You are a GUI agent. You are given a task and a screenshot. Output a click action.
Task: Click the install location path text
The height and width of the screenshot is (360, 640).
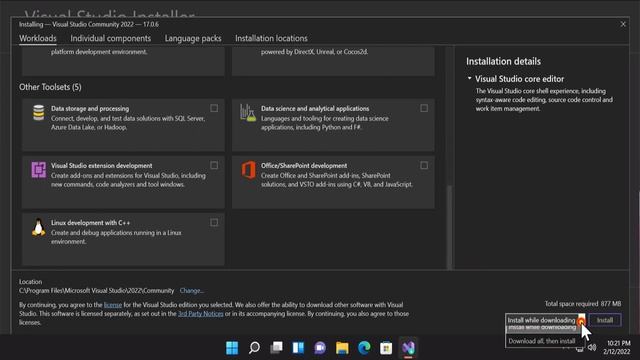tap(96, 291)
